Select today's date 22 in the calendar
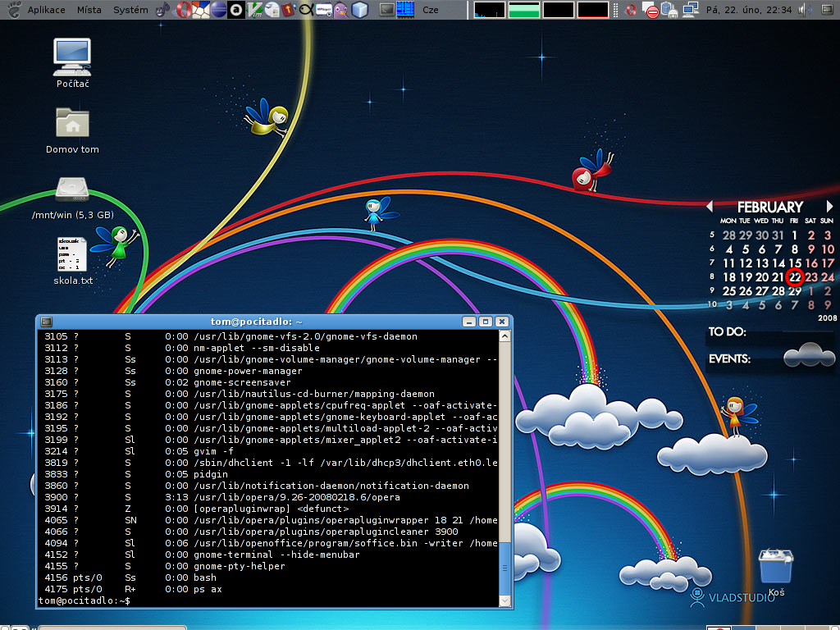This screenshot has height=630, width=840. point(794,277)
